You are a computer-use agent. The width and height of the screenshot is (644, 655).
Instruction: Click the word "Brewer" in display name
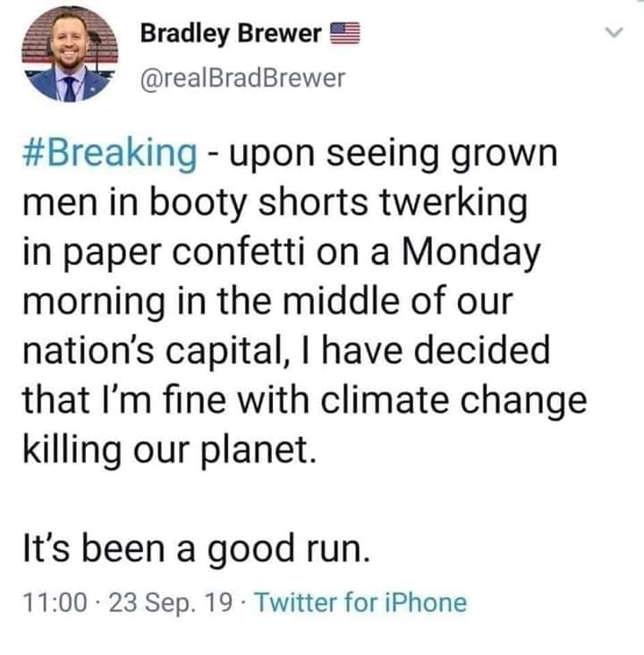(x=279, y=33)
